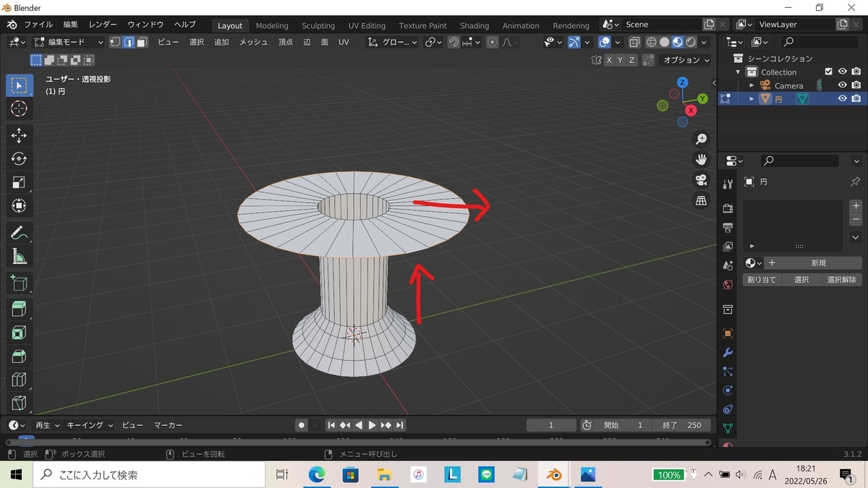Click the 選択解除 deselect button

[842, 280]
